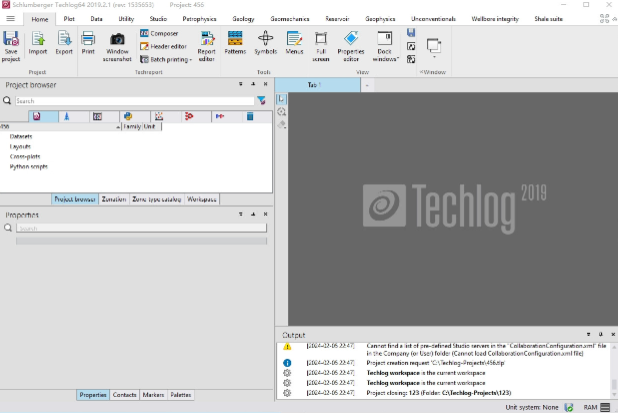Select the Zonation tab
Viewport: 618px width, 413px height.
(x=113, y=199)
